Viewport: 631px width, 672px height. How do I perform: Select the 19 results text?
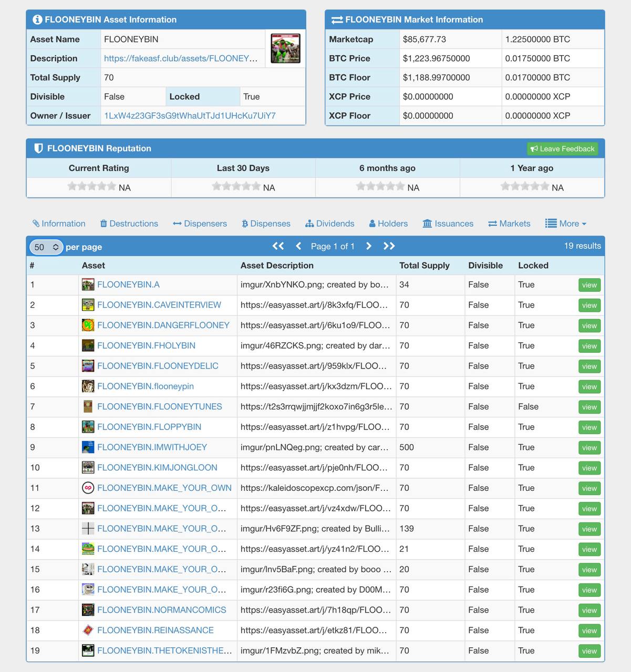[582, 246]
